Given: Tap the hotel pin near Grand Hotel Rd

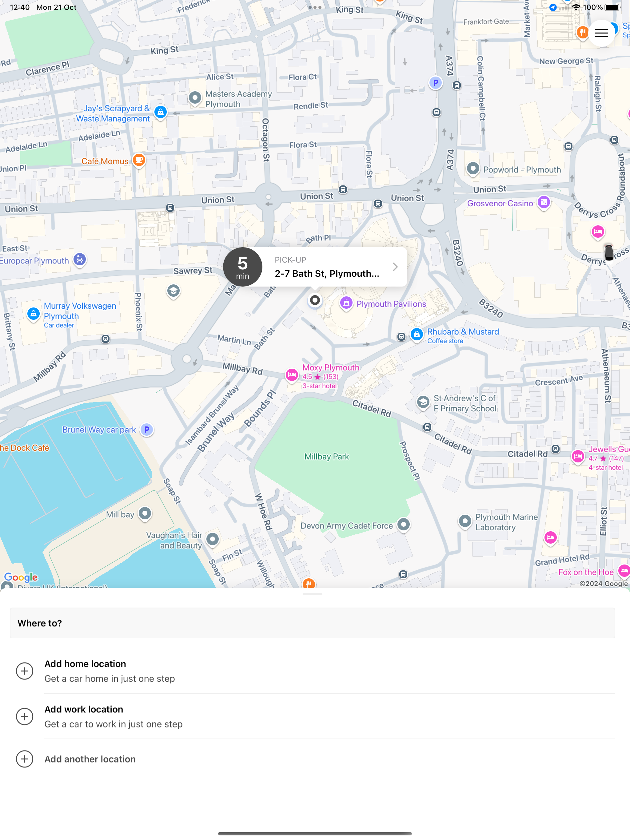Looking at the screenshot, I should pos(551,537).
